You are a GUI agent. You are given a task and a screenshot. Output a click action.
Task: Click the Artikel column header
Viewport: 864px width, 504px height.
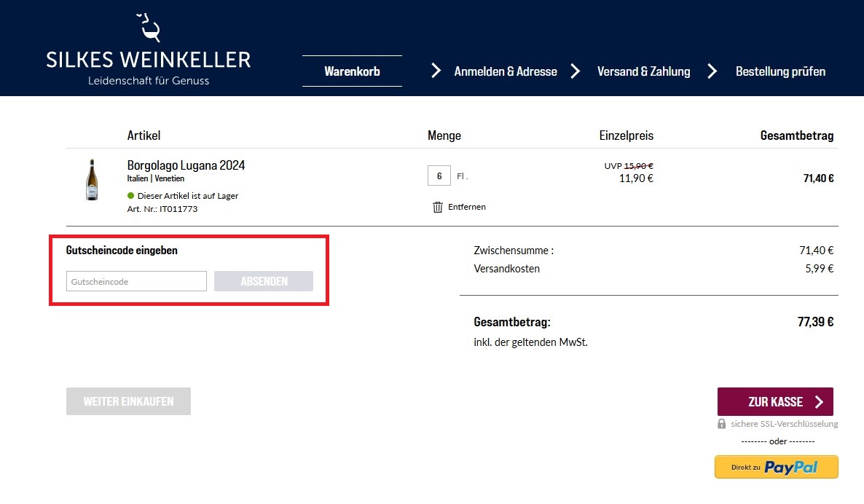click(144, 135)
